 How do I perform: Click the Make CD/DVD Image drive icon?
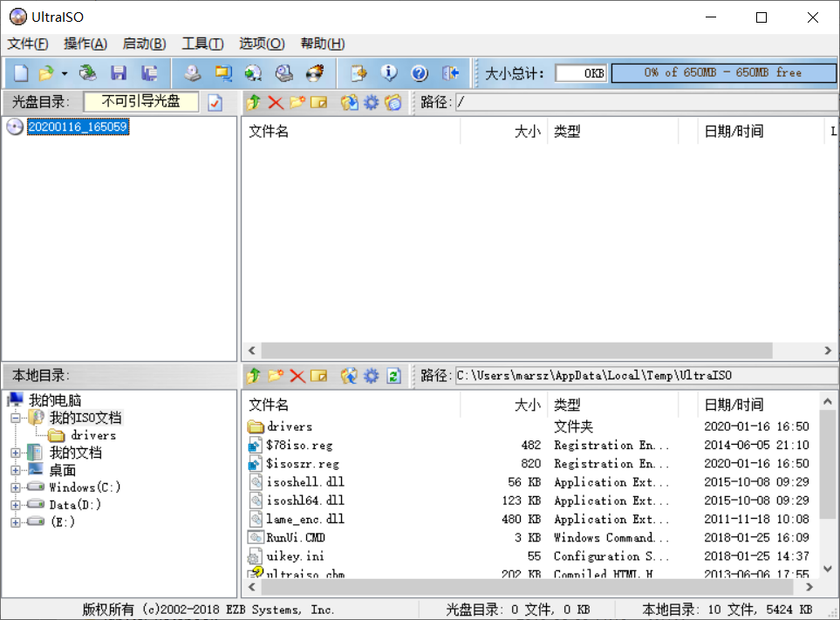click(192, 73)
